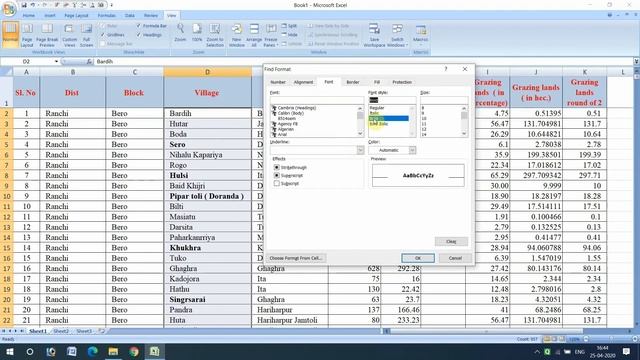Select Normal workbook view icon
The height and width of the screenshot is (360, 640).
(10, 35)
